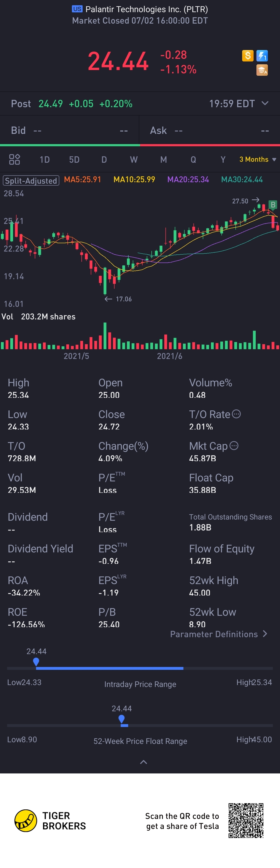Switch to the 1D chart tab
Viewport: 280px width, 868px height.
(x=45, y=160)
